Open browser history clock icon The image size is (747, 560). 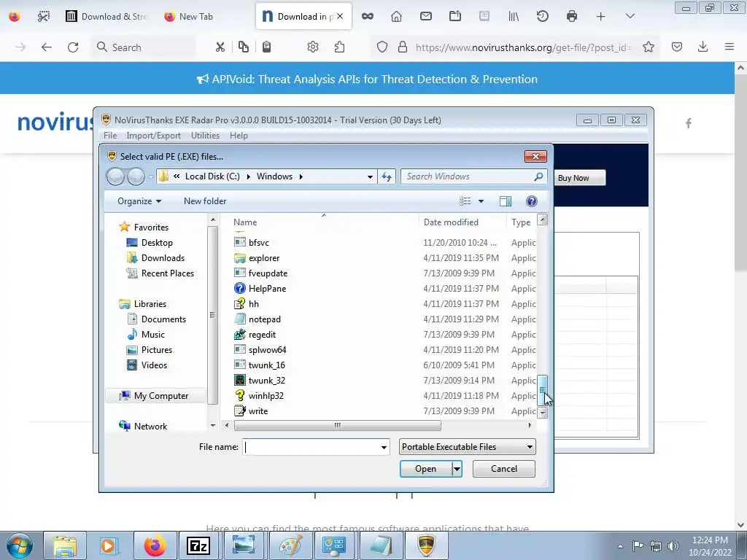[x=543, y=17]
